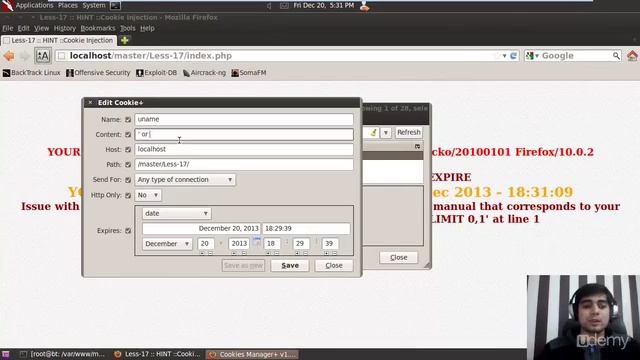Click the Host field containing localhost
Viewport: 640px width, 360px height.
coord(244,149)
